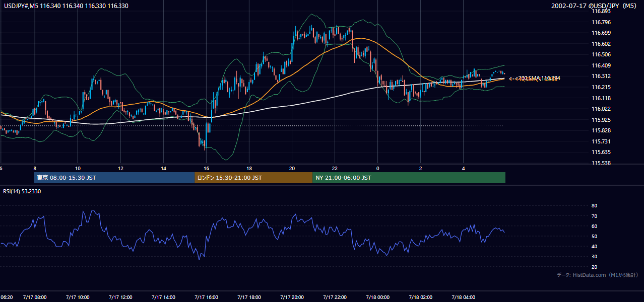
Task: Click the 7/17 08:00 time label
Action: [x=35, y=297]
